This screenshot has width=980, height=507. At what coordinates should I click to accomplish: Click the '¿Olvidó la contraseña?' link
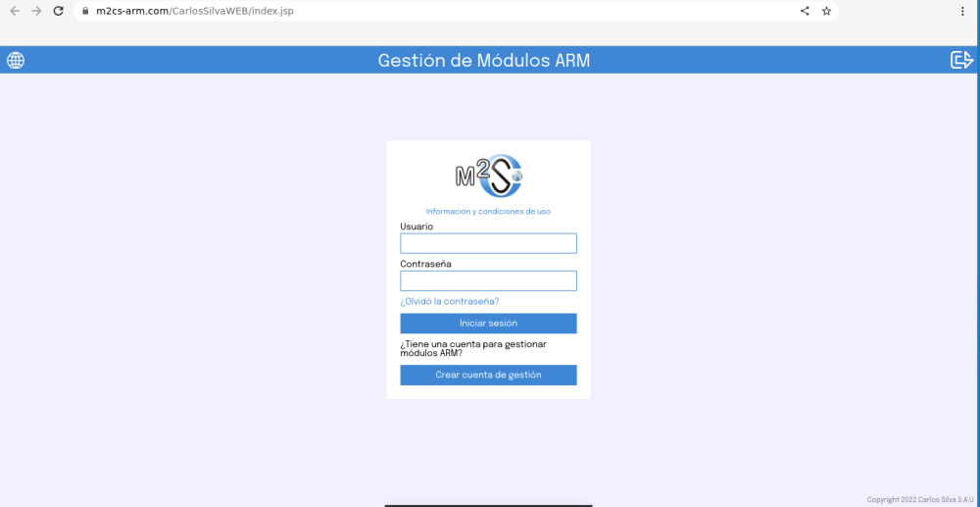click(x=450, y=302)
